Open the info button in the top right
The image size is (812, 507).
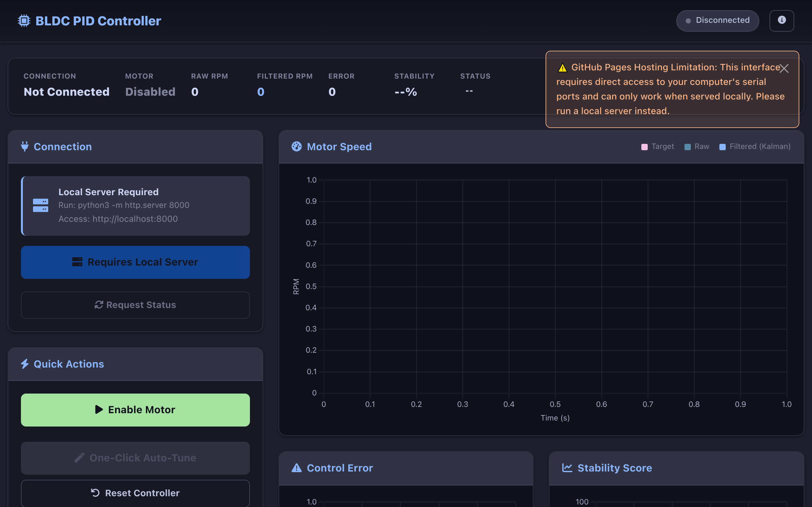pos(782,21)
